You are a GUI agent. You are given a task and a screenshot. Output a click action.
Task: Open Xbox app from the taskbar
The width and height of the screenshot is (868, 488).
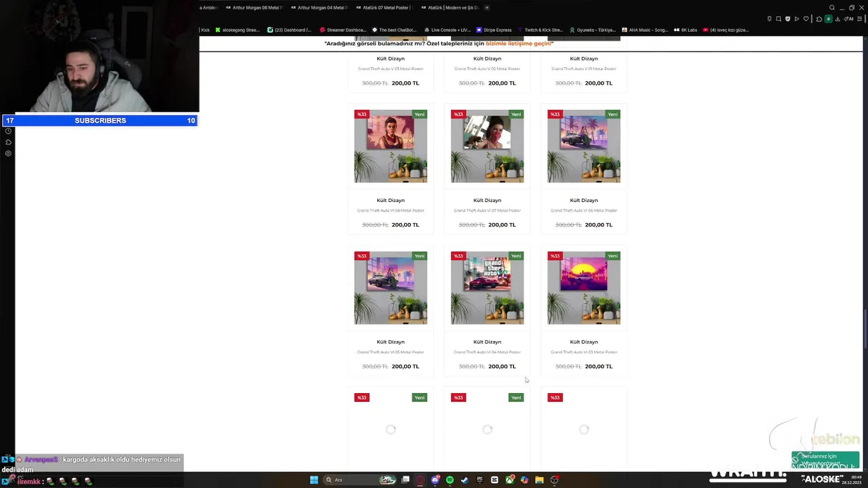click(x=509, y=480)
